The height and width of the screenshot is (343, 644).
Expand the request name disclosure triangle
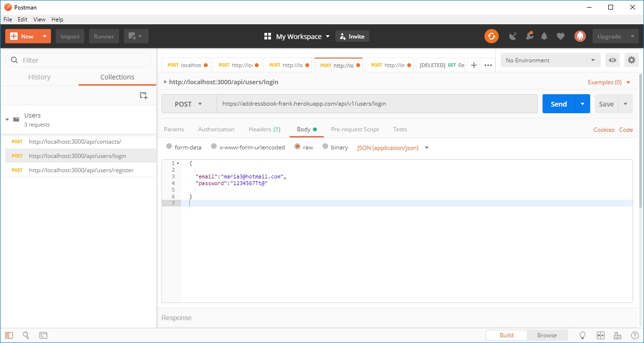[x=165, y=82]
